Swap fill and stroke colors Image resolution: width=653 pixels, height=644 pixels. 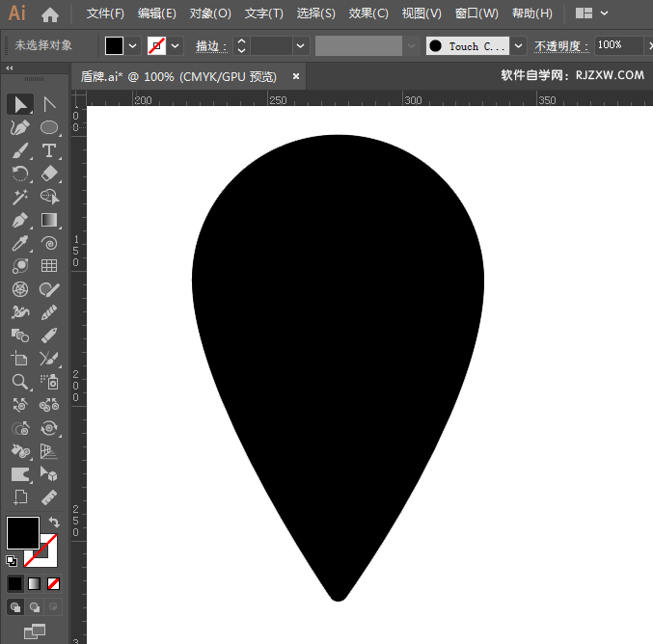[x=54, y=523]
